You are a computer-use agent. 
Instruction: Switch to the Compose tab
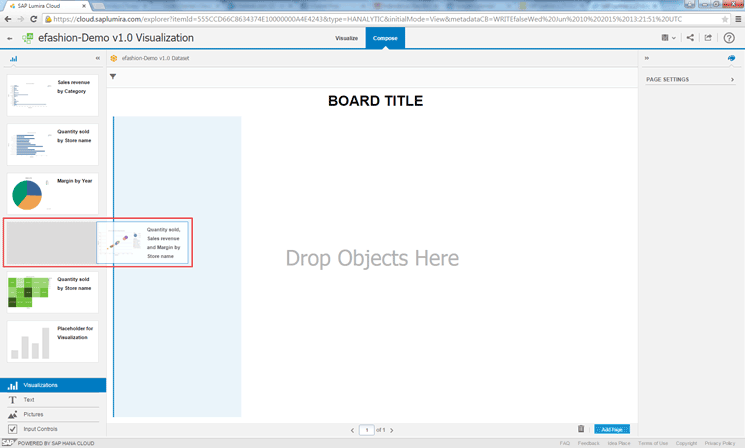(x=385, y=38)
